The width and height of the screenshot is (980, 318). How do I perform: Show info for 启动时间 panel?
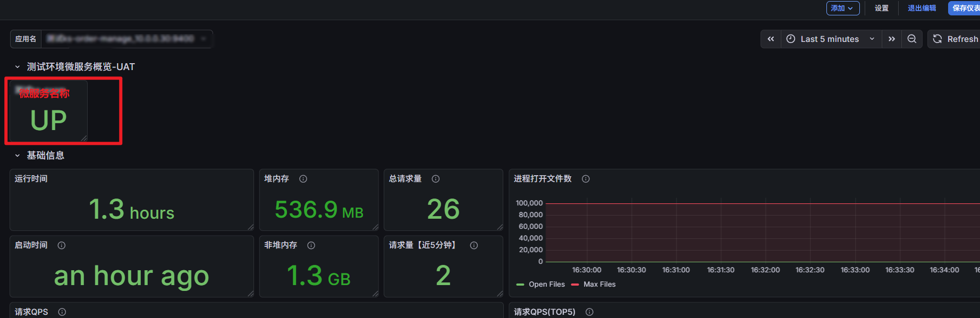pos(62,245)
